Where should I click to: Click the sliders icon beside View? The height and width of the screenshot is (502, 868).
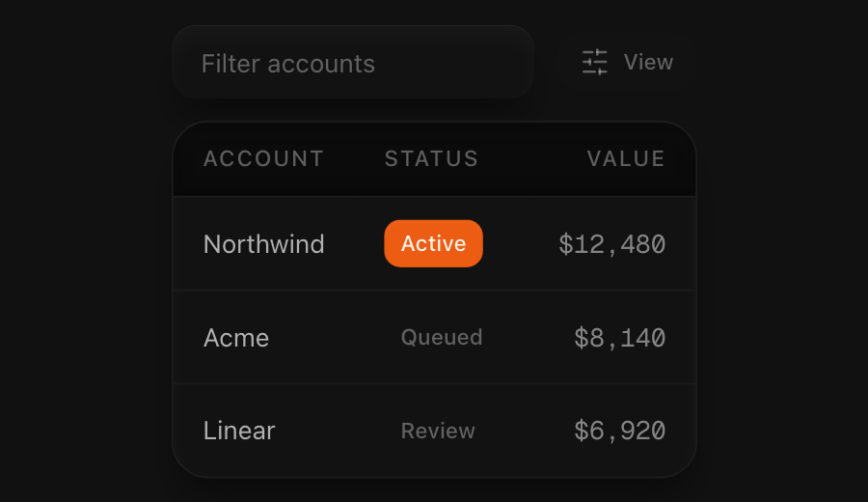tap(594, 62)
